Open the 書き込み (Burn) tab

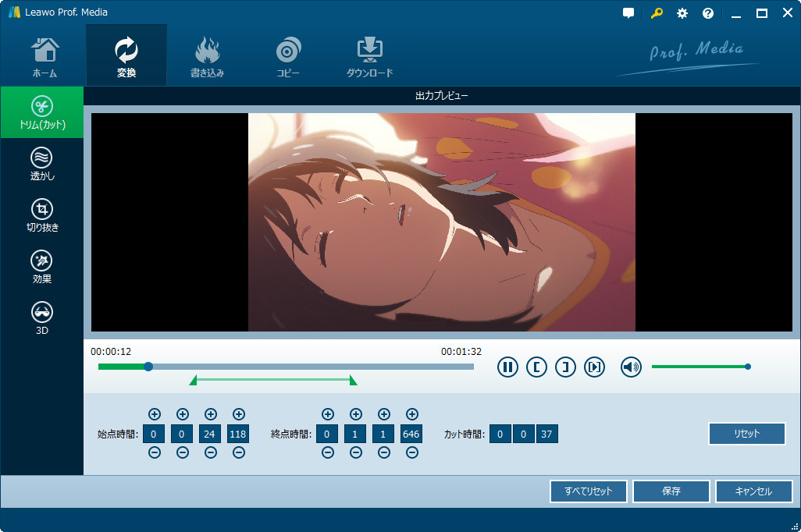coord(207,57)
